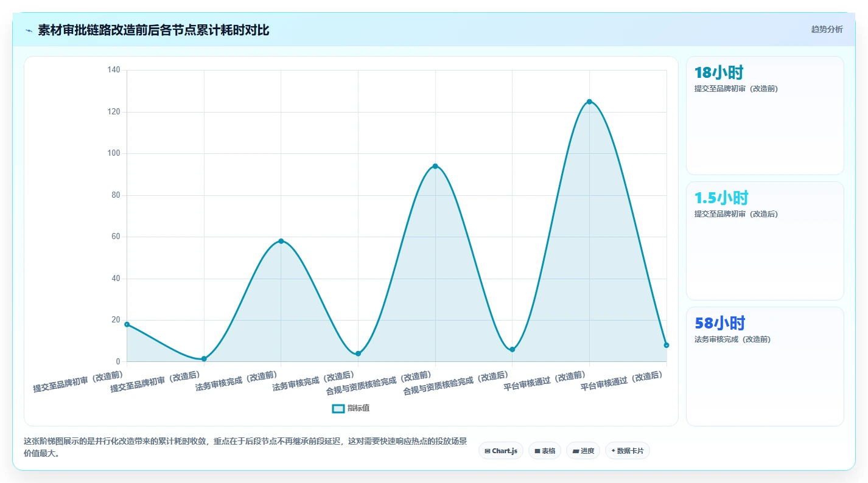The image size is (868, 483).
Task: Click the description text below the chart
Action: point(245,447)
